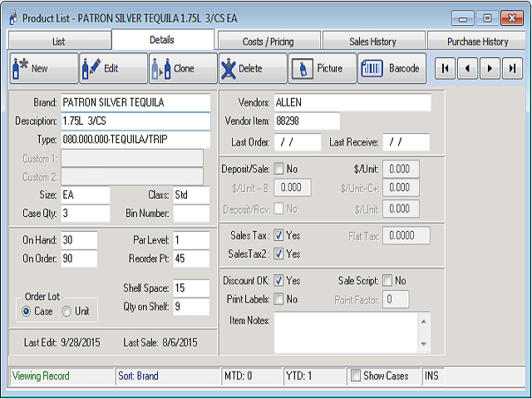This screenshot has width=532, height=399.
Task: Open the Sales History tab
Action: pos(372,41)
